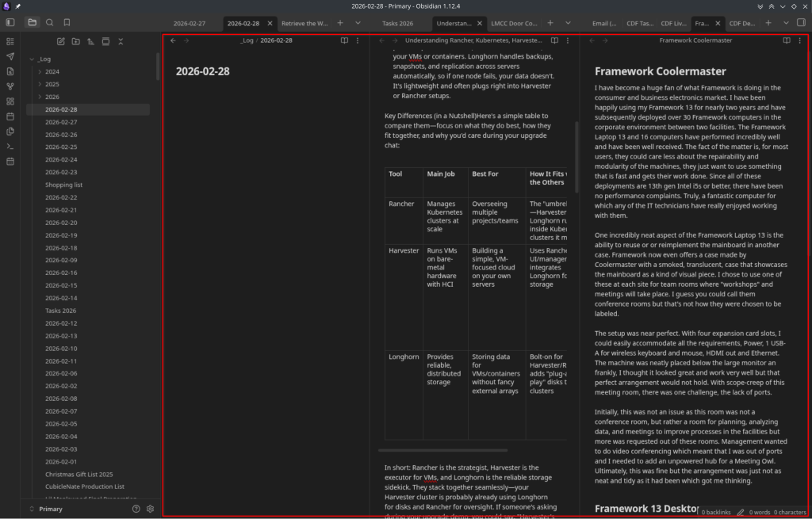Click the top ribbon icon under sidebar toggle

tap(10, 41)
